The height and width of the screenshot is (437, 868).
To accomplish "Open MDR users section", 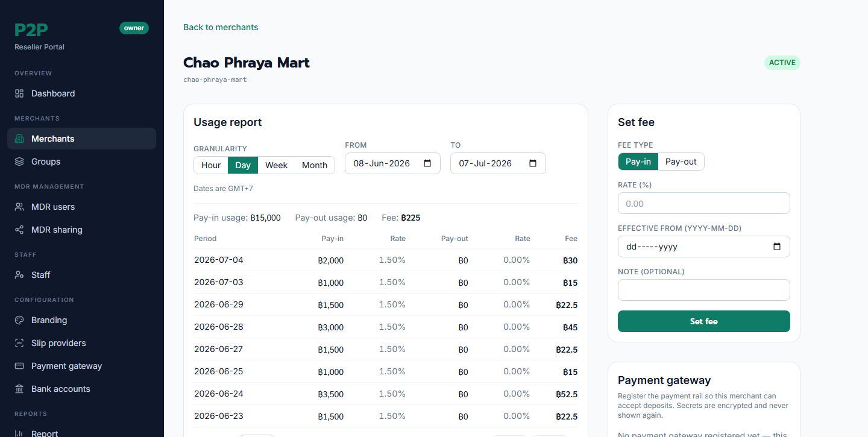I will [81, 207].
